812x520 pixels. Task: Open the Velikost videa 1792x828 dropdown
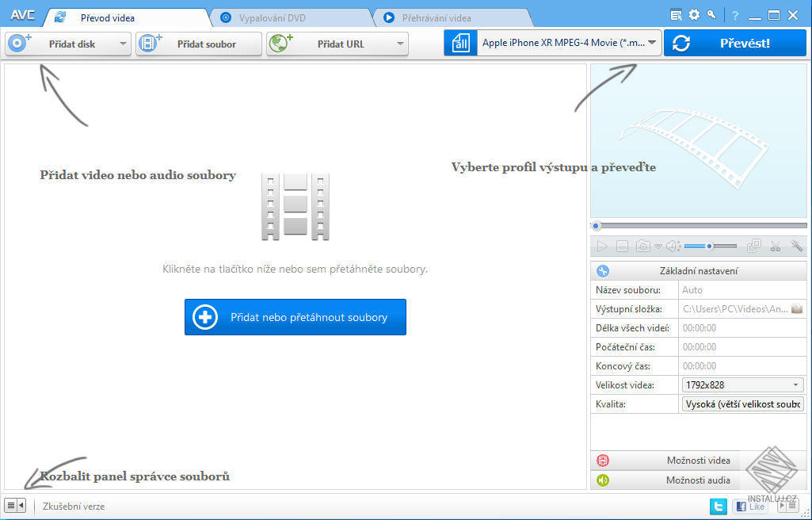[742, 384]
